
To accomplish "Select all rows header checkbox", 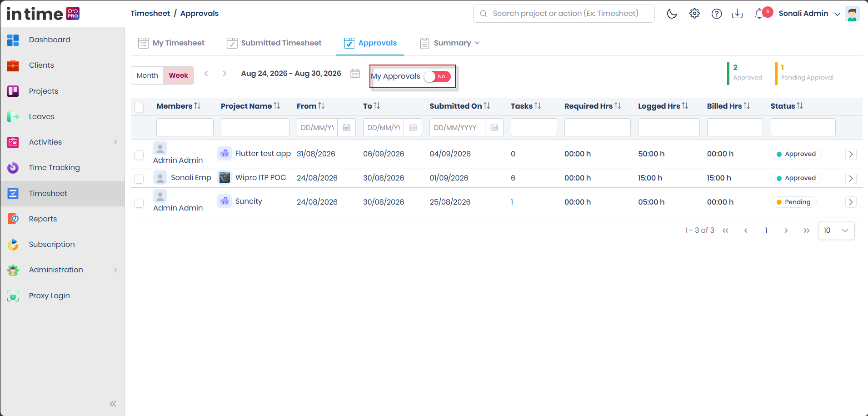I will tap(139, 107).
